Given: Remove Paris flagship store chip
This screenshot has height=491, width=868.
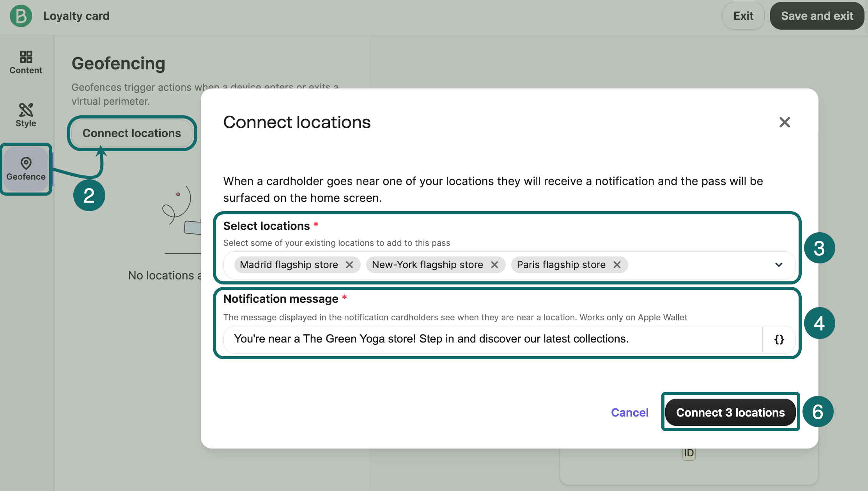Looking at the screenshot, I should click(617, 265).
